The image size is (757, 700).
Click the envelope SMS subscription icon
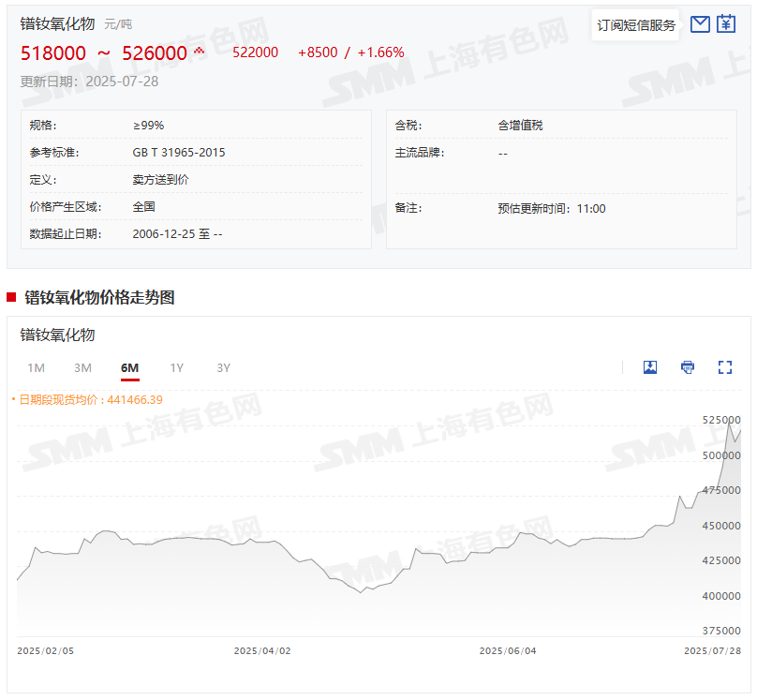tap(700, 24)
